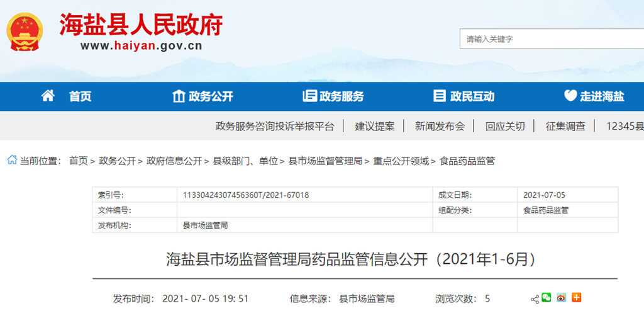This screenshot has width=644, height=313.
Task: Click the 组配分类 label cell
Action: [475, 210]
